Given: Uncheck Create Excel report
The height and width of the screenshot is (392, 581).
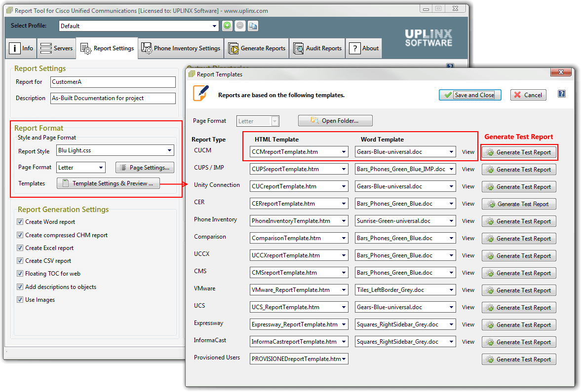Looking at the screenshot, I should point(20,248).
